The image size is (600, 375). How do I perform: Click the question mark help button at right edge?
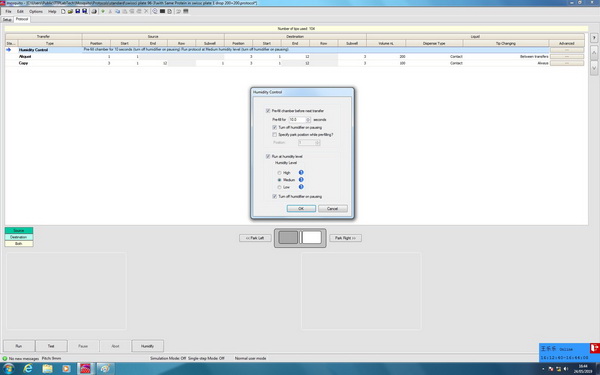point(594,38)
